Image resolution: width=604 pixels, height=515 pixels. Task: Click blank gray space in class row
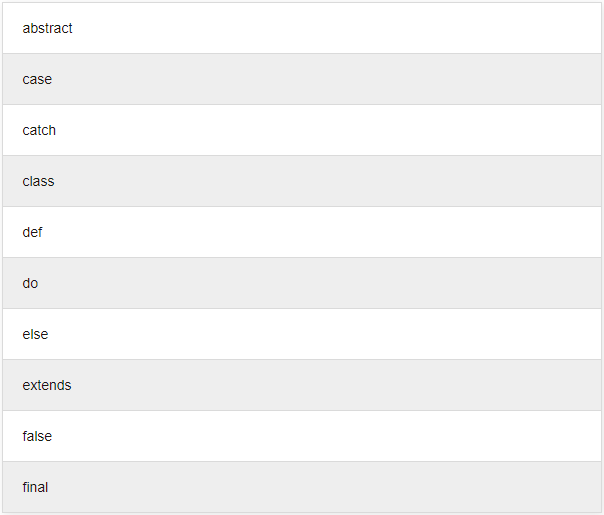click(327, 181)
